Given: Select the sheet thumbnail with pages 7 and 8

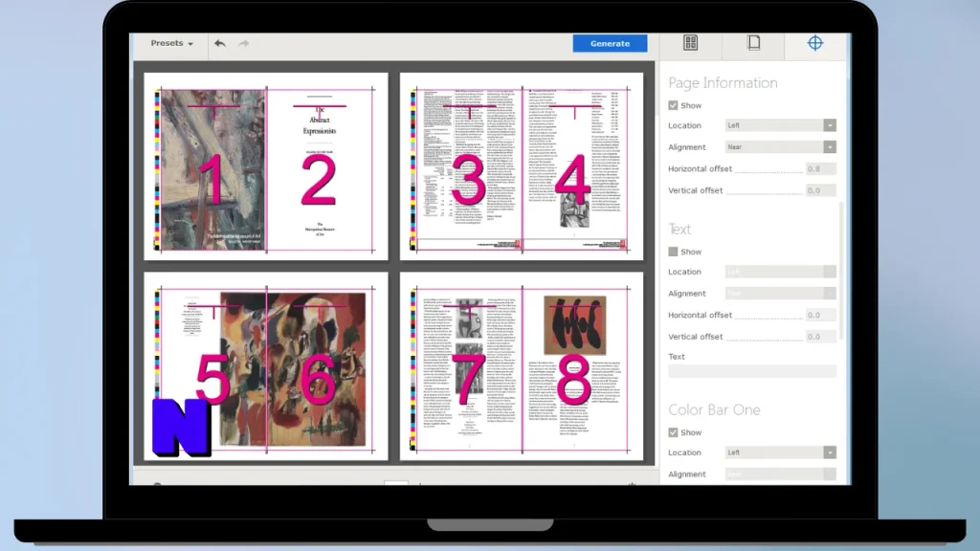Looking at the screenshot, I should click(x=522, y=366).
